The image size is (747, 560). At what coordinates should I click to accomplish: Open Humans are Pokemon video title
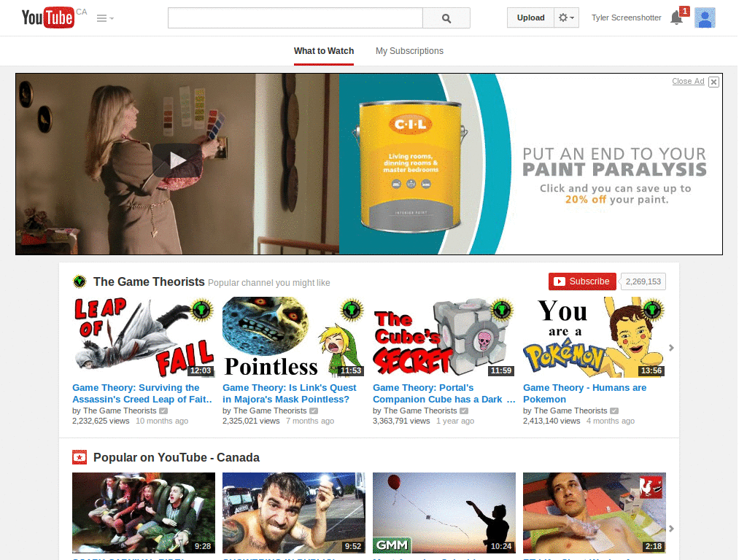tap(584, 393)
